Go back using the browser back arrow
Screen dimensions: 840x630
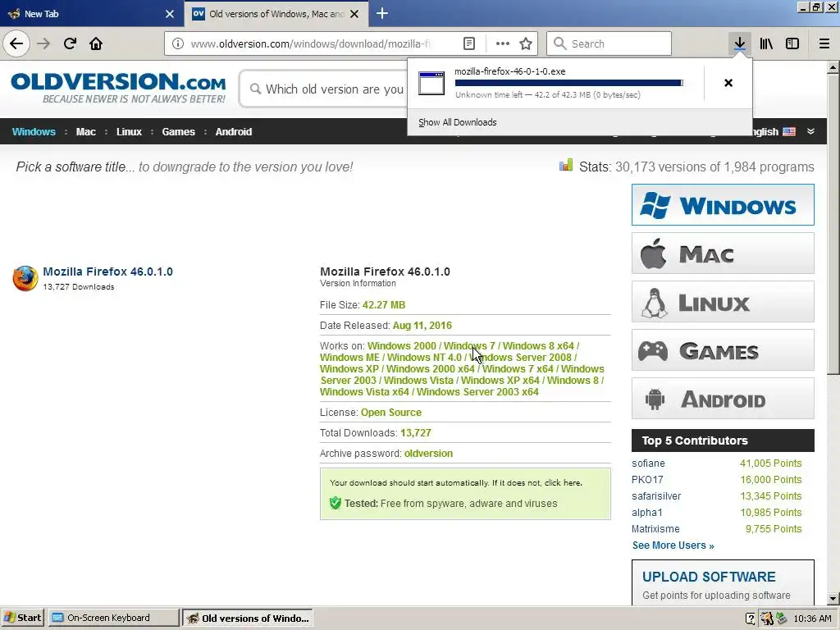(x=16, y=43)
